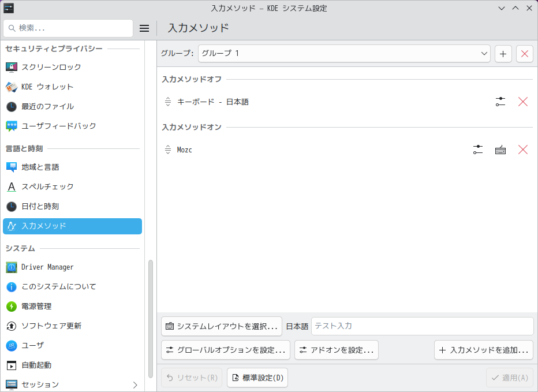Open the hamburger menu next to search

tap(144, 28)
